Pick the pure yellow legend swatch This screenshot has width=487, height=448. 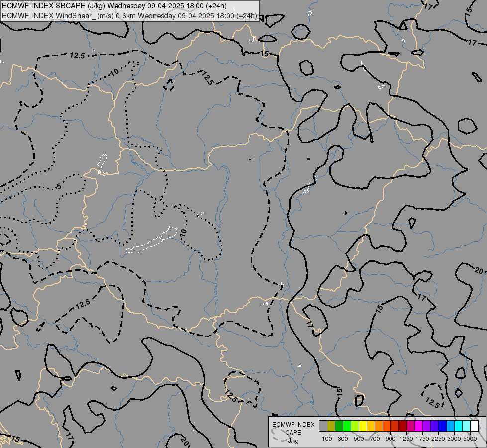(363, 426)
